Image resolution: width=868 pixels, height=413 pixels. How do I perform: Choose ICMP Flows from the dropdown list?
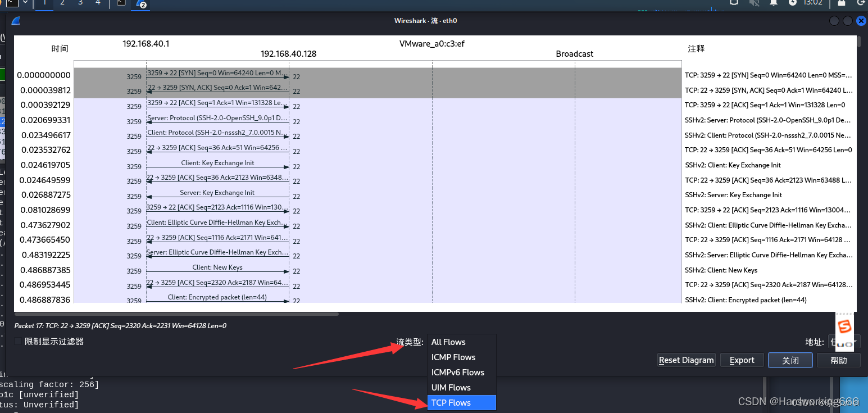coord(461,357)
